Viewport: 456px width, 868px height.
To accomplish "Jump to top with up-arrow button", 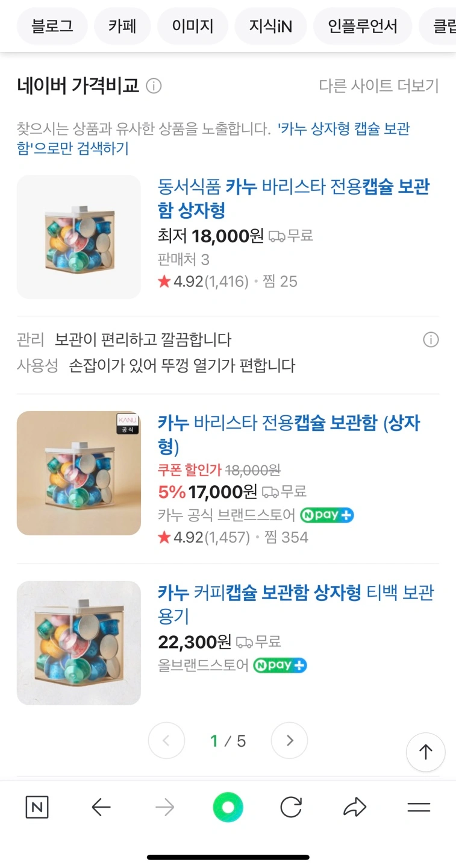I will tap(426, 752).
